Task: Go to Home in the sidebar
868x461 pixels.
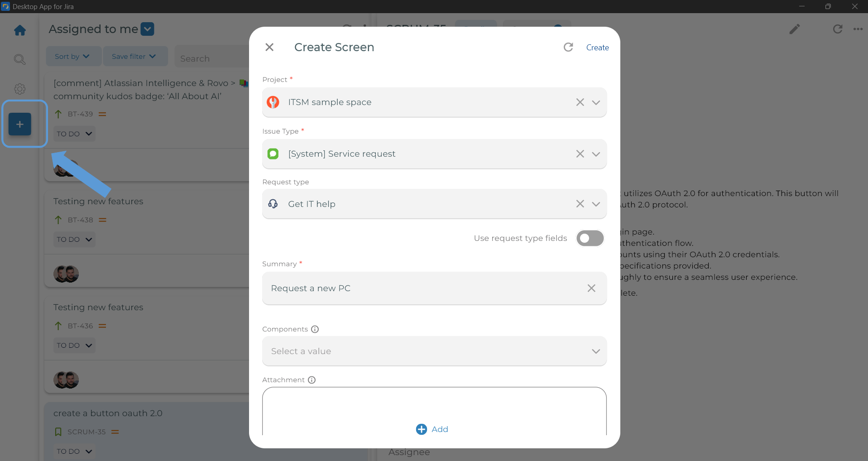Action: (20, 30)
